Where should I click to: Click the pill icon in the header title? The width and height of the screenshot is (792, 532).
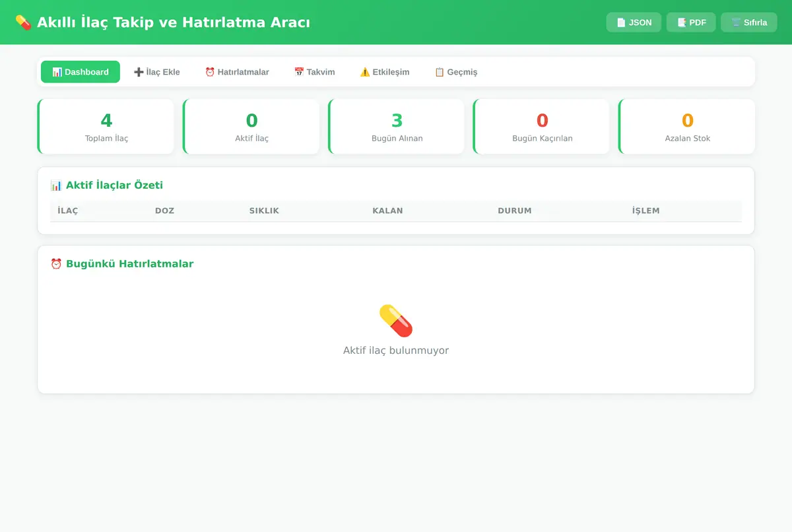tap(23, 22)
